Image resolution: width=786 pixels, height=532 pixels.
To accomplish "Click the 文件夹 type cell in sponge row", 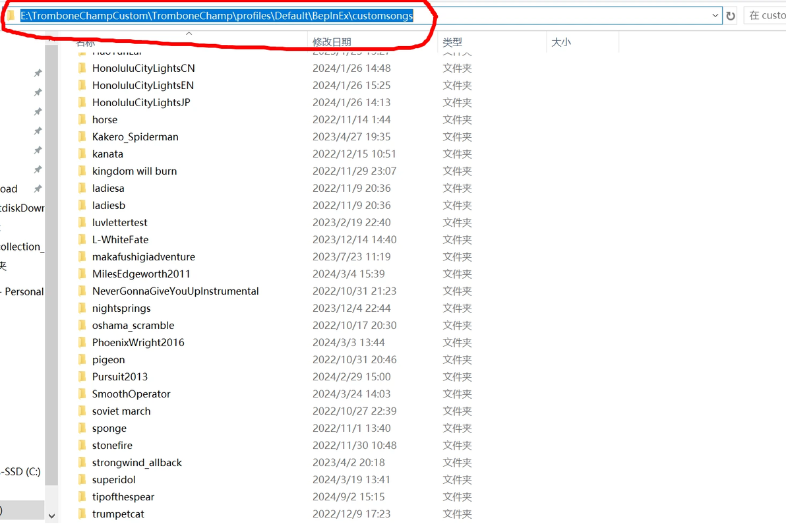I will (457, 429).
